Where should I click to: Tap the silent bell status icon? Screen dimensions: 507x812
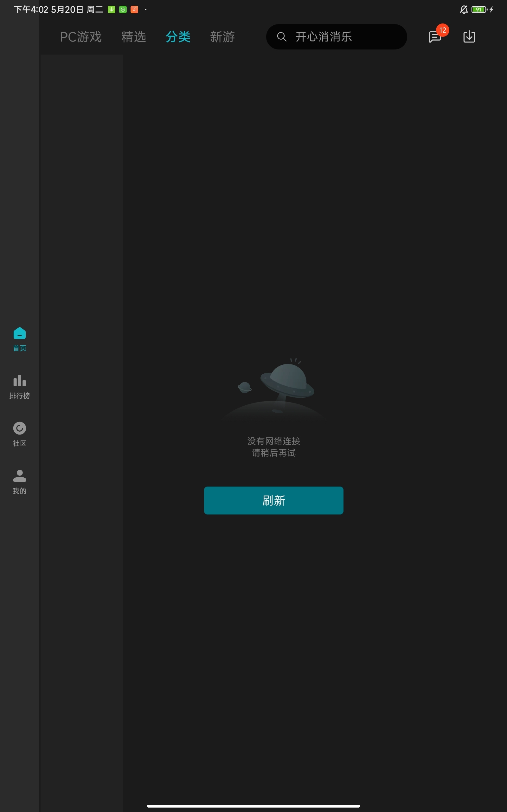[463, 10]
